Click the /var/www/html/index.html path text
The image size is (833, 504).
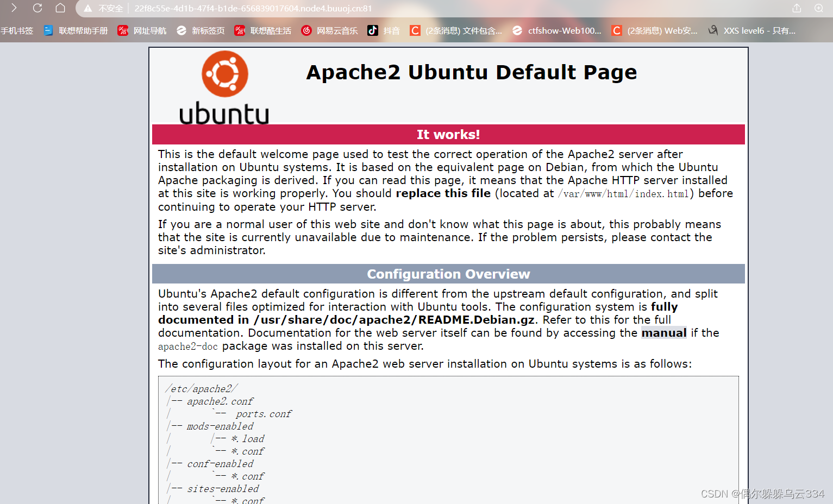click(x=623, y=194)
